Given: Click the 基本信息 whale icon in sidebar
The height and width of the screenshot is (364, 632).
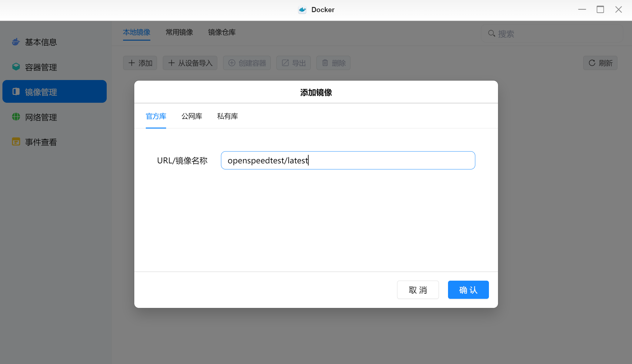Looking at the screenshot, I should (x=16, y=42).
